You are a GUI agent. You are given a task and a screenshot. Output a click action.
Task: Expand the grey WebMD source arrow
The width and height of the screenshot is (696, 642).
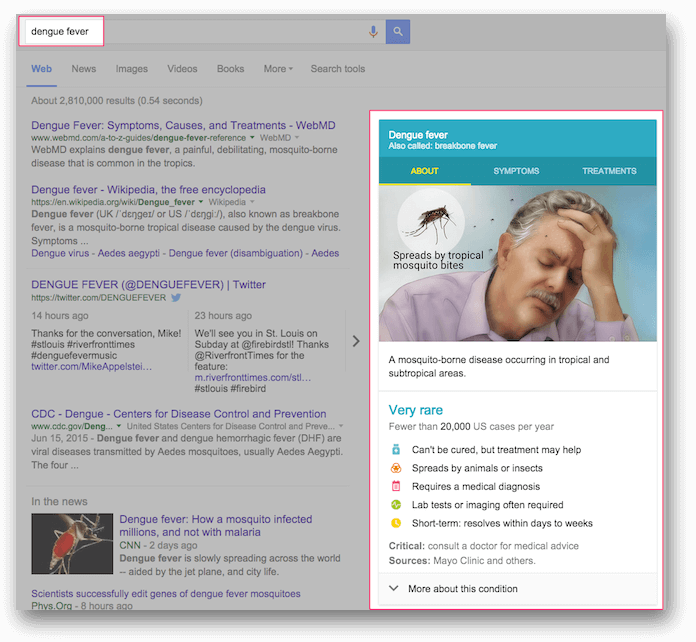point(297,138)
